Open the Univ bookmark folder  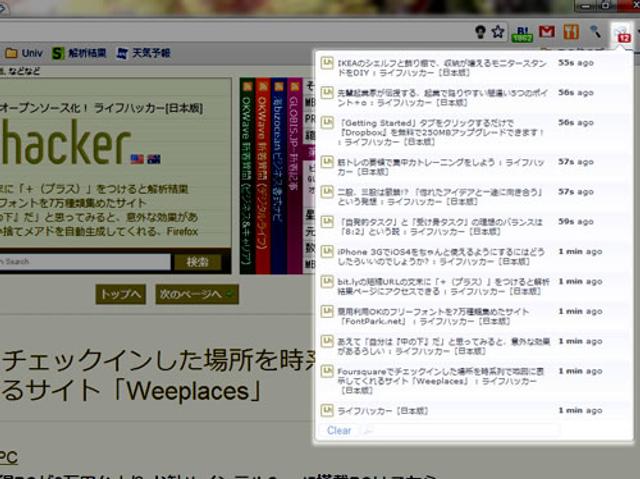[x=23, y=53]
